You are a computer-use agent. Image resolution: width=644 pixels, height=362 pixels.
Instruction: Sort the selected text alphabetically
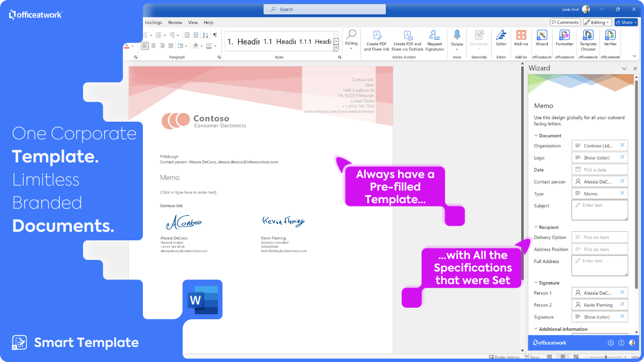click(205, 35)
